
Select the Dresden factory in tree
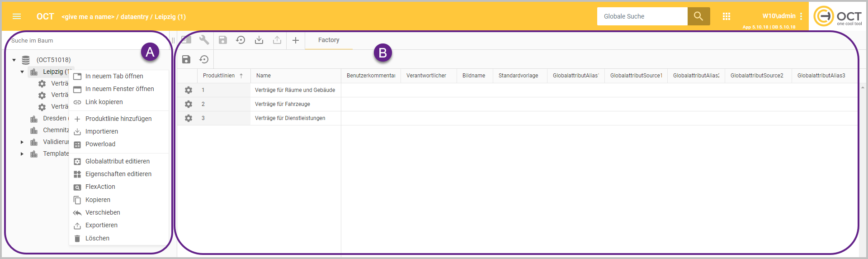click(x=54, y=118)
